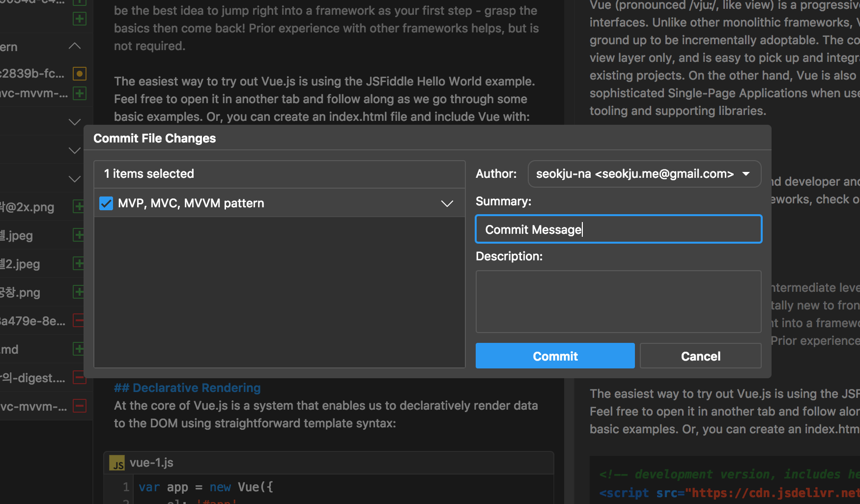Click into the Description text area

click(x=618, y=302)
